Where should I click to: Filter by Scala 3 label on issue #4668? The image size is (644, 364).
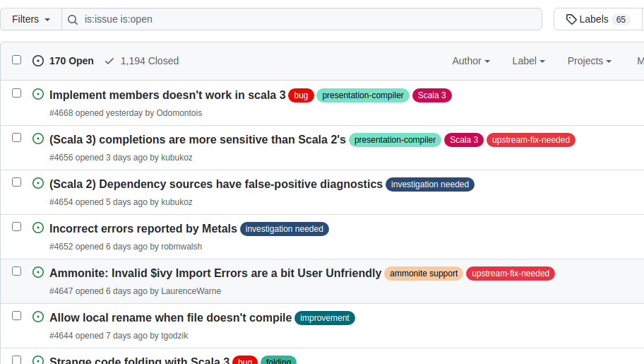coord(431,95)
